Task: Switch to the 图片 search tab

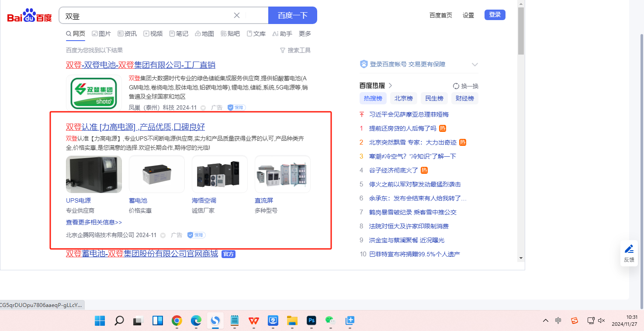Action: click(101, 34)
